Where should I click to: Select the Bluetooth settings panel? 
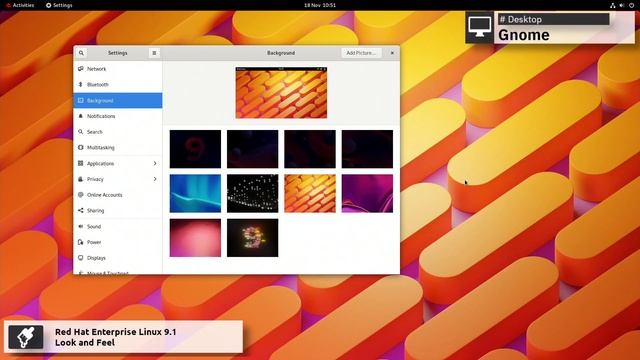(118, 84)
